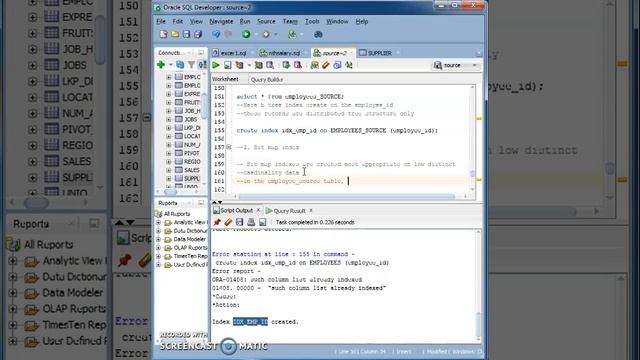This screenshot has height=360, width=640.
Task: Click the Save icon in main toolbar
Action: point(187,35)
